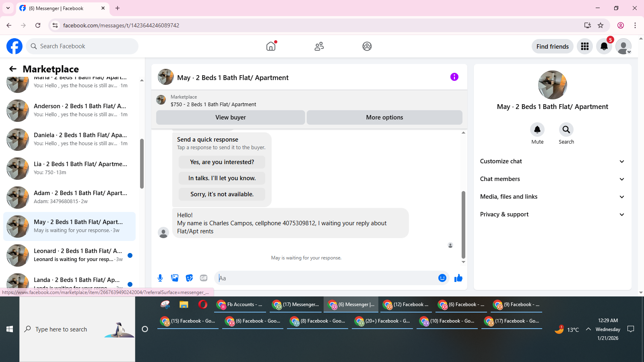The width and height of the screenshot is (644, 362).
Task: Open File Explorer from taskbar
Action: coord(184,304)
